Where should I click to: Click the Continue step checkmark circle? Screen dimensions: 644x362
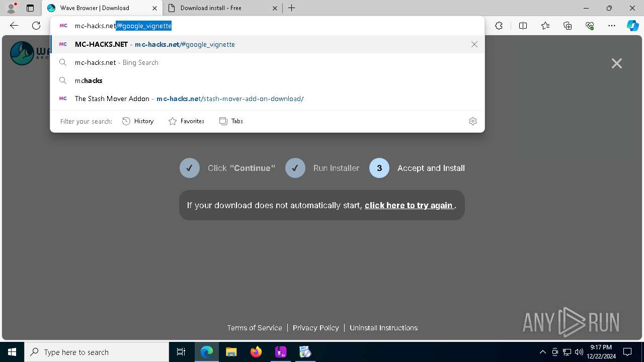pos(190,168)
